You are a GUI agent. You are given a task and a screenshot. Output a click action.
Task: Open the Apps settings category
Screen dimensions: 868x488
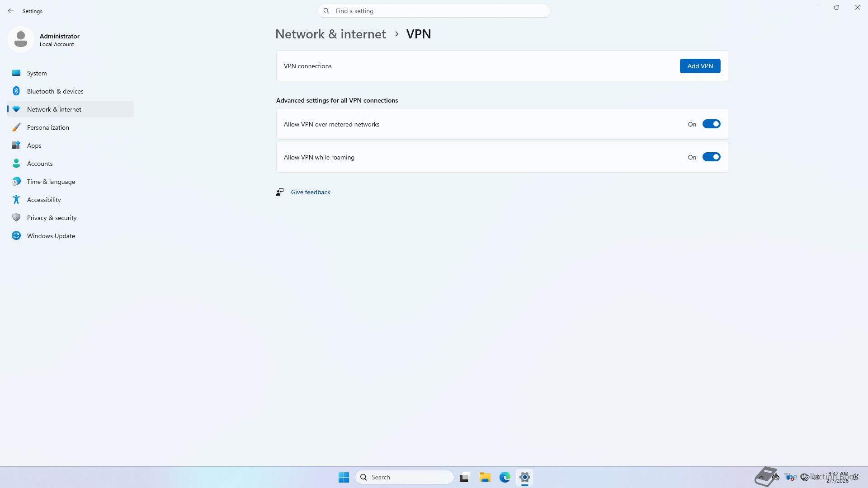coord(34,145)
